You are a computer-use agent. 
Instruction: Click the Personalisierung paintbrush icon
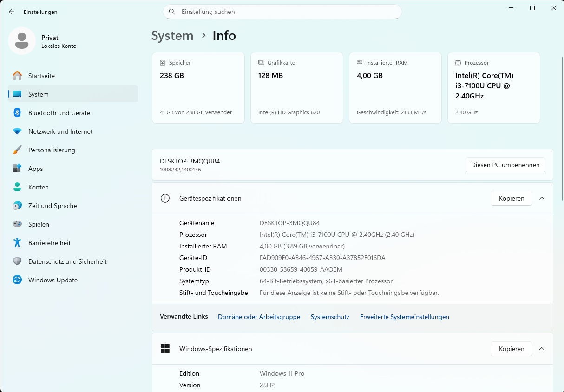(x=17, y=150)
